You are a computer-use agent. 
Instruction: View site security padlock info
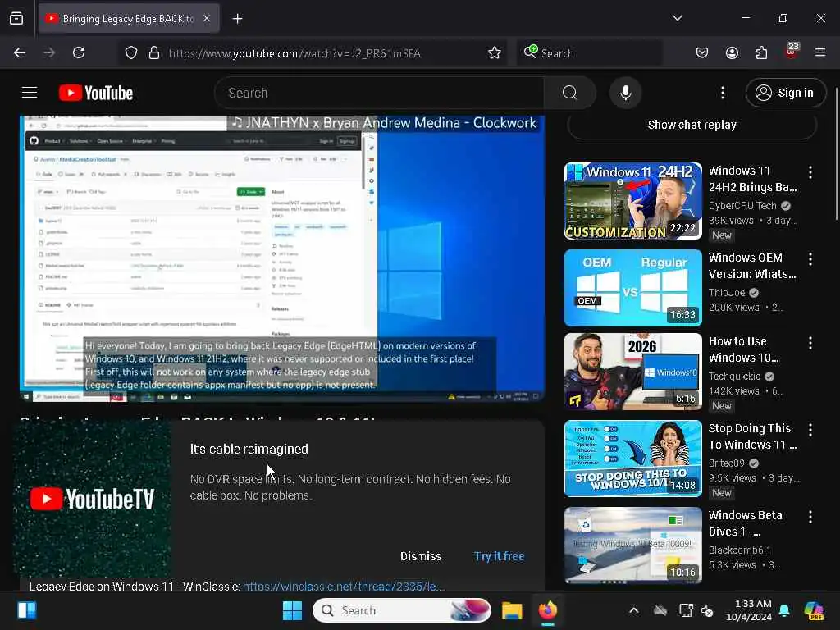tap(154, 53)
